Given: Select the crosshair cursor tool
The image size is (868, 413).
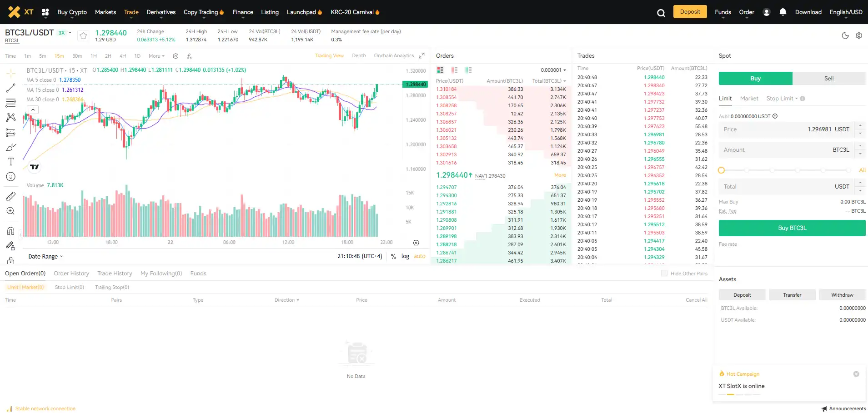Looking at the screenshot, I should point(11,73).
